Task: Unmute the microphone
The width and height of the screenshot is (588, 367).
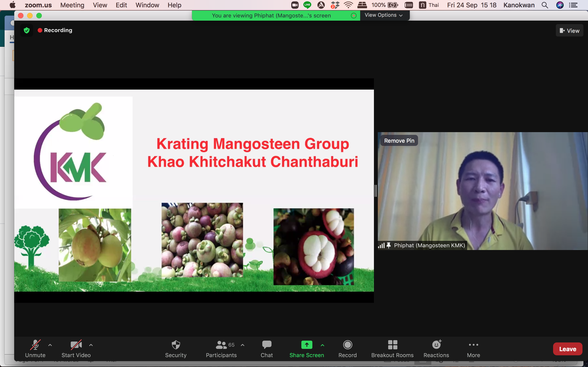Action: tap(35, 345)
